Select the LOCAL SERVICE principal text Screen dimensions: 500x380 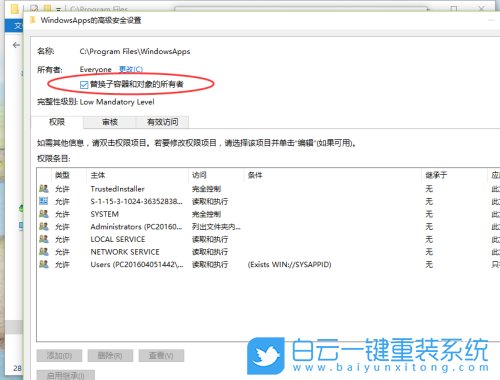tap(118, 239)
